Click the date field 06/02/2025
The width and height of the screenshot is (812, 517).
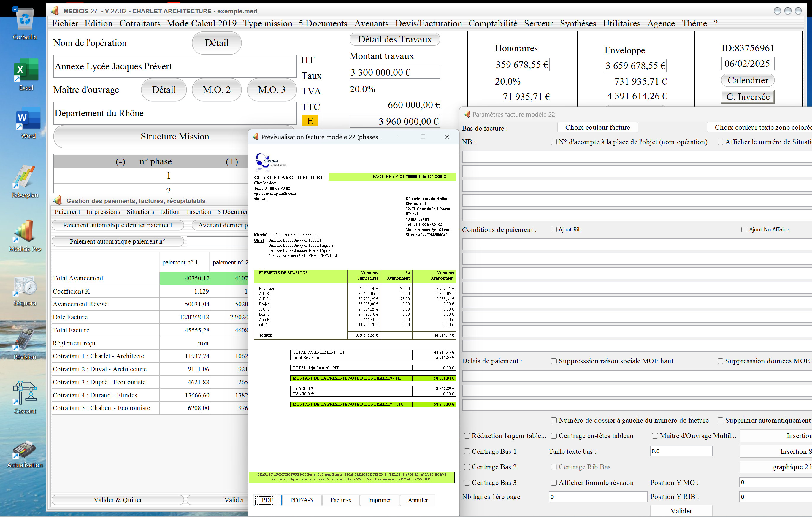[748, 64]
